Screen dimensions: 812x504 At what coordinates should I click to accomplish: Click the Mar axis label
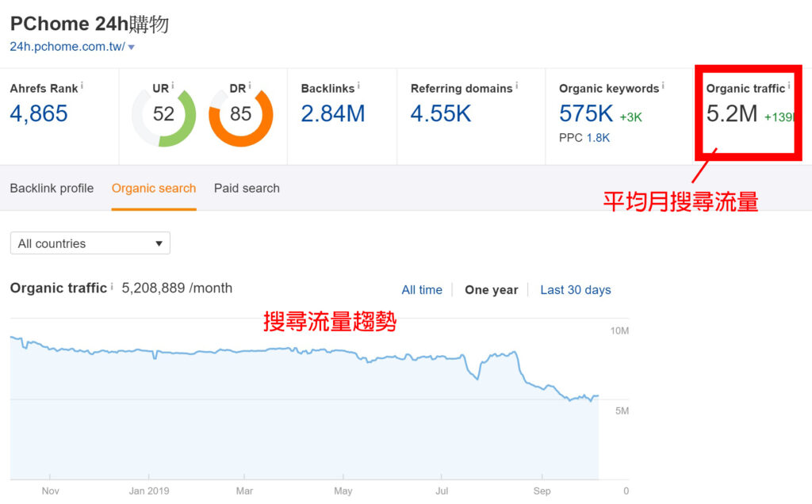244,491
